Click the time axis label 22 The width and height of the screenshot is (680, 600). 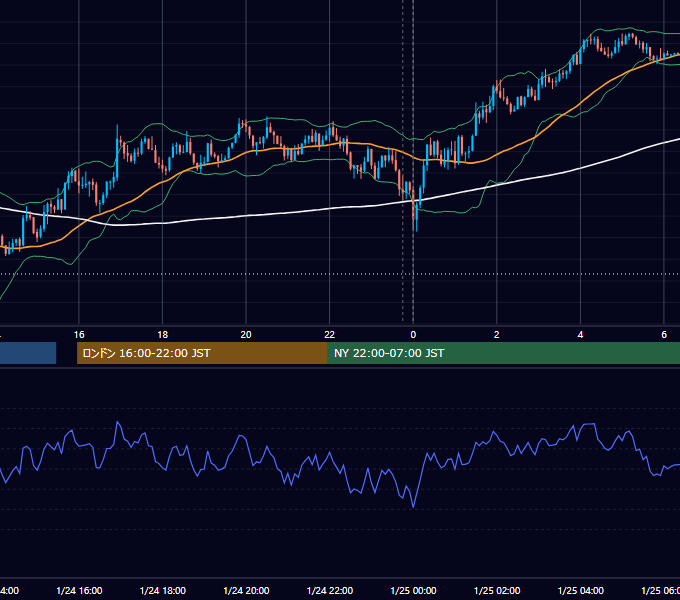(330, 335)
